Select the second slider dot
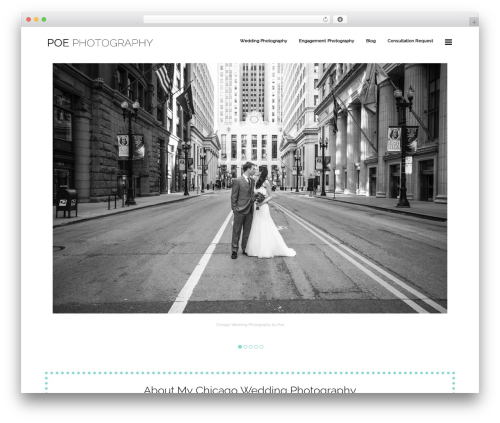The image size is (500, 423). (x=245, y=347)
